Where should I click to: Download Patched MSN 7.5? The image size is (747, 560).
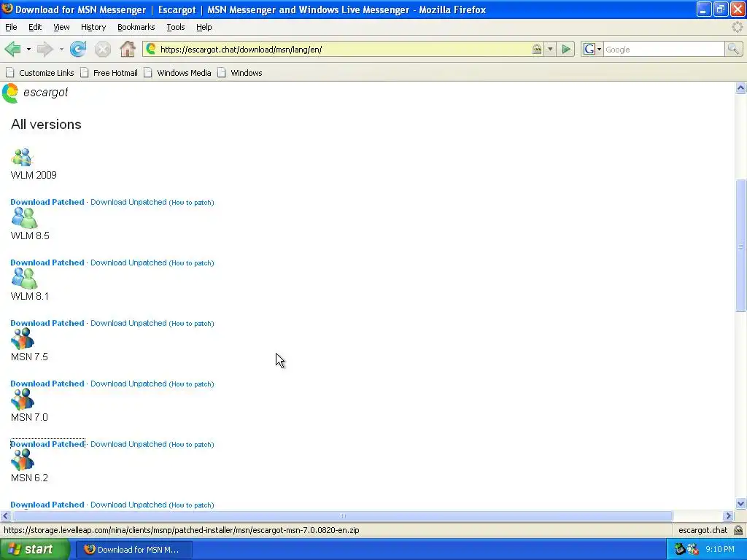click(47, 384)
